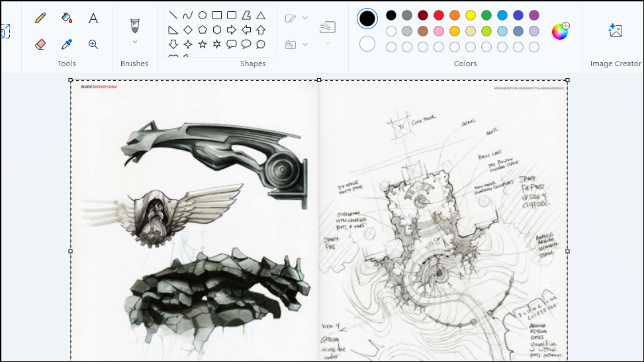Image resolution: width=644 pixels, height=362 pixels.
Task: Pick the Oval shape
Action: (203, 16)
